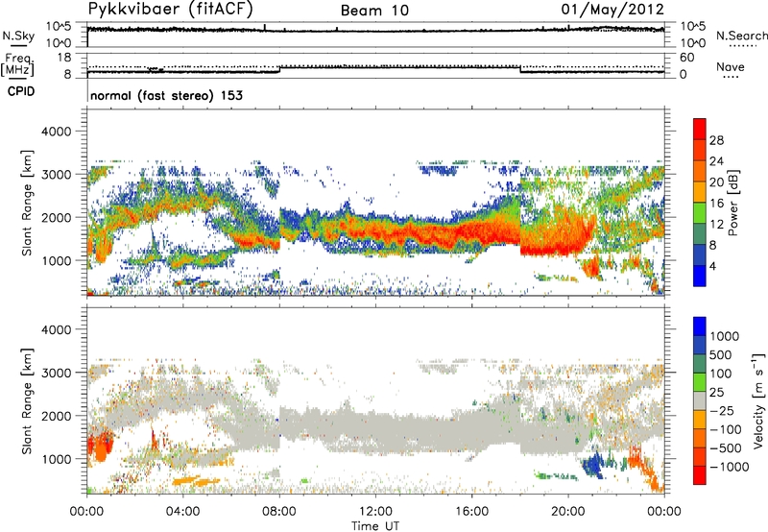Click the 'normal (fast stereo) 153' text
The height and width of the screenshot is (532, 768).
(166, 95)
